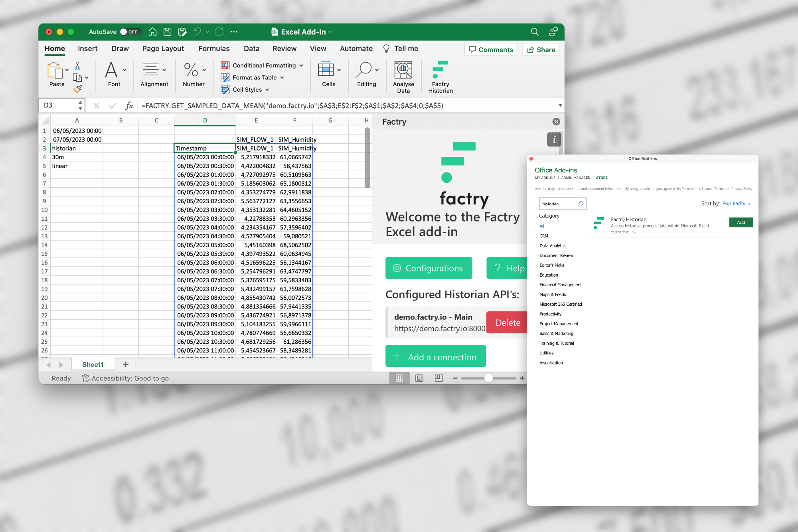Click the Page Break preview icon
This screenshot has width=798, height=532.
pyautogui.click(x=439, y=378)
